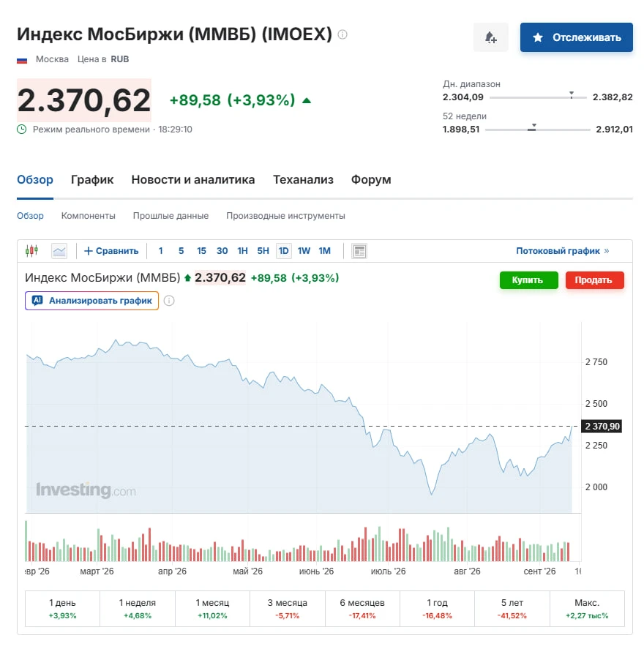Set chart interval to 30 minutes
Screen dimensions: 644x649
(x=222, y=251)
